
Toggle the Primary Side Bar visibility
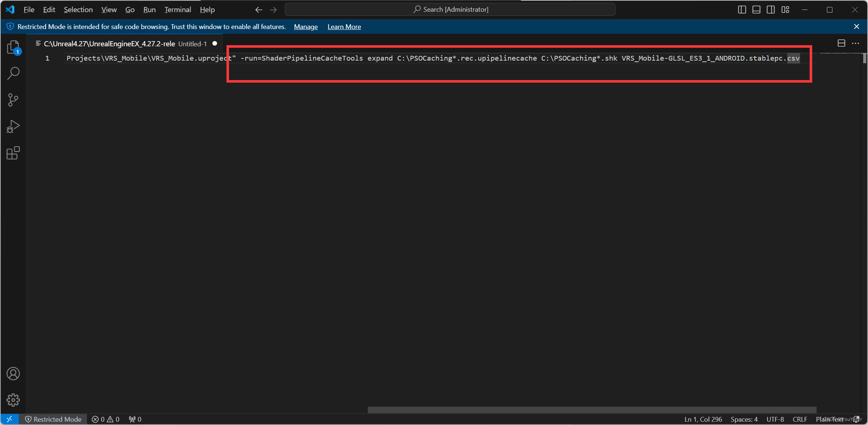tap(742, 10)
